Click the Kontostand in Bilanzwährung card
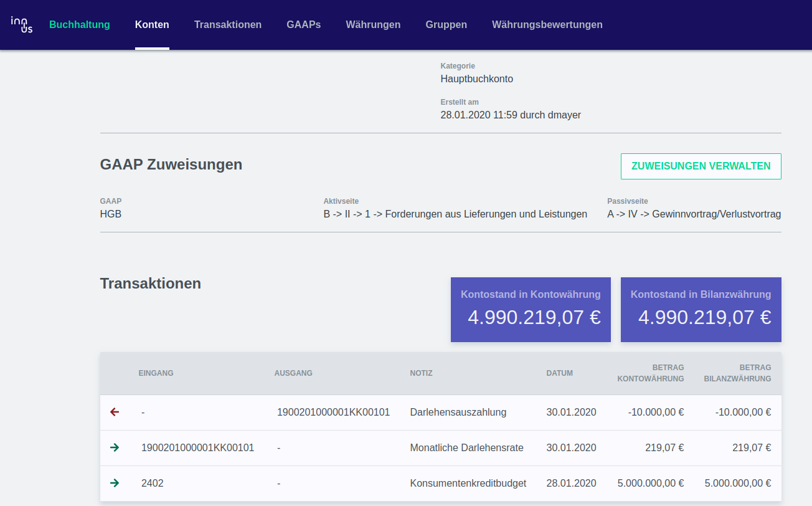This screenshot has width=812, height=506. click(x=701, y=310)
